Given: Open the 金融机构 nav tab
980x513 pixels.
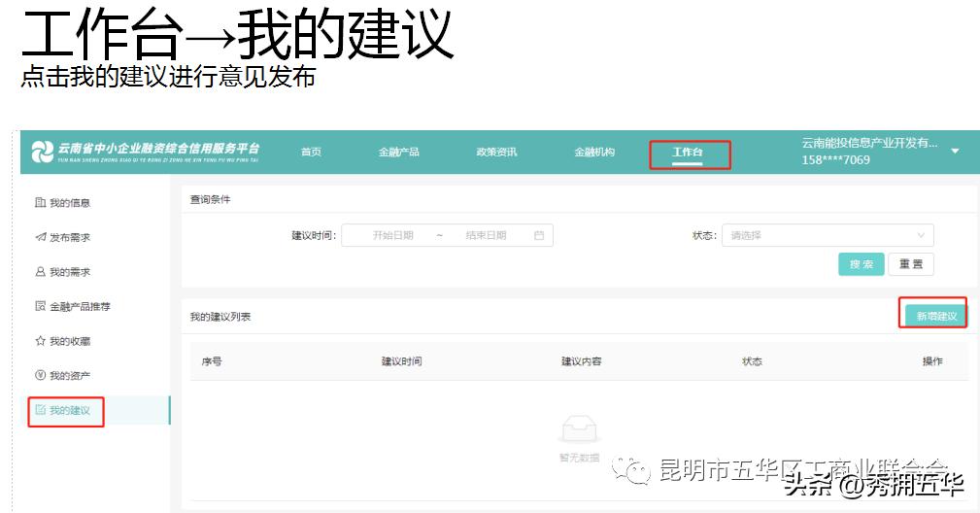Looking at the screenshot, I should (594, 152).
